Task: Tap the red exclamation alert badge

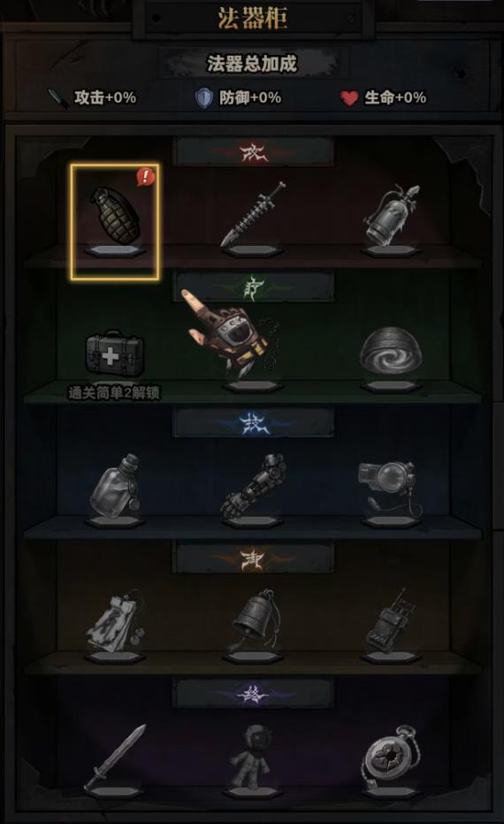Action: coord(145,177)
